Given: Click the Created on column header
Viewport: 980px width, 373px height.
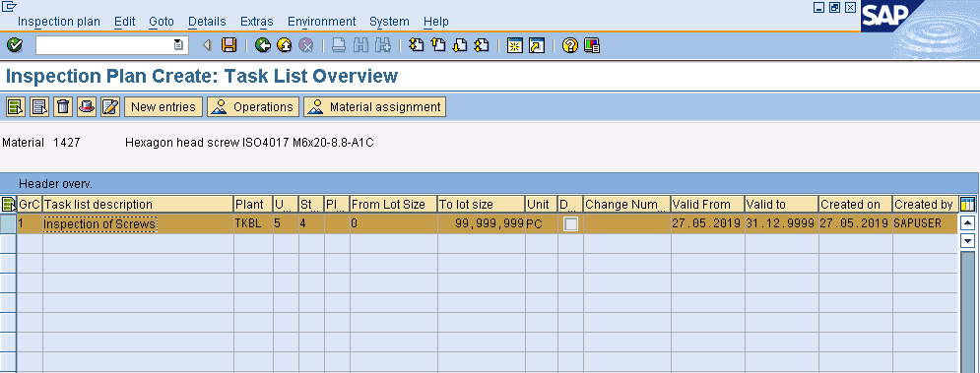Looking at the screenshot, I should (x=855, y=205).
